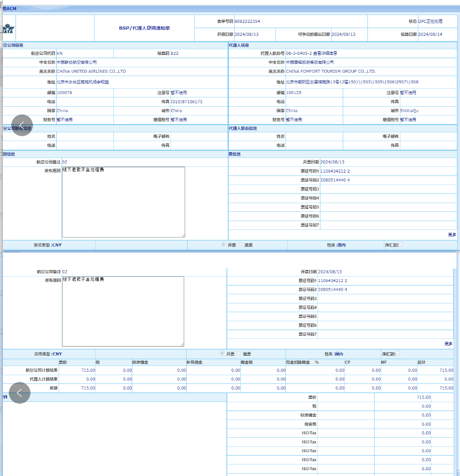Click resize handle of the upper 发布原因 textarea
Screen dimensions: 460x476
[x=183, y=236]
